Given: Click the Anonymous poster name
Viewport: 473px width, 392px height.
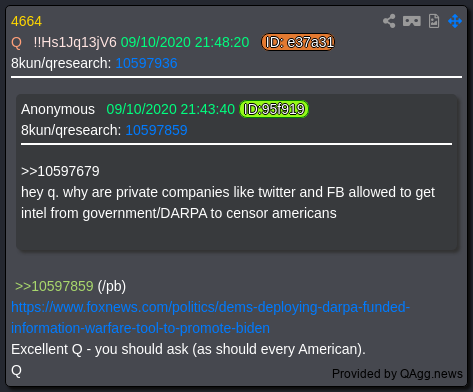Looking at the screenshot, I should click(58, 109).
